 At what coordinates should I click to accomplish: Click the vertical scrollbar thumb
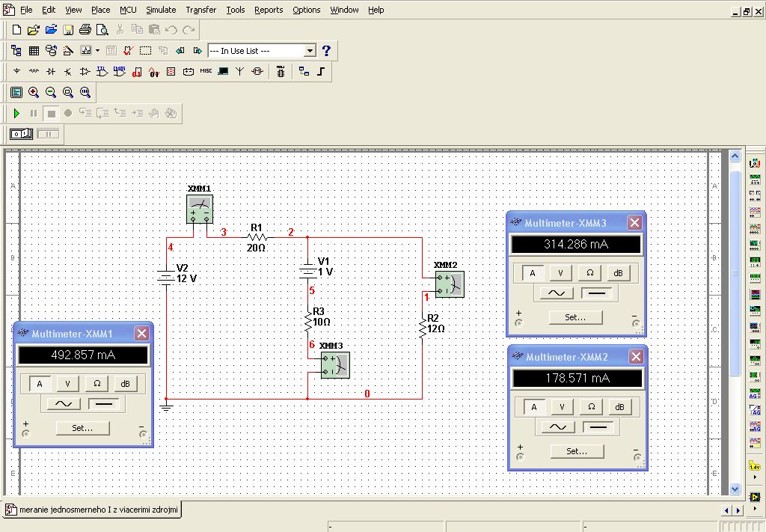tap(735, 274)
